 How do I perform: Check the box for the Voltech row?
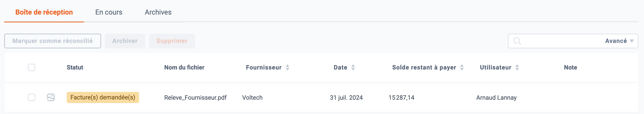point(32,97)
